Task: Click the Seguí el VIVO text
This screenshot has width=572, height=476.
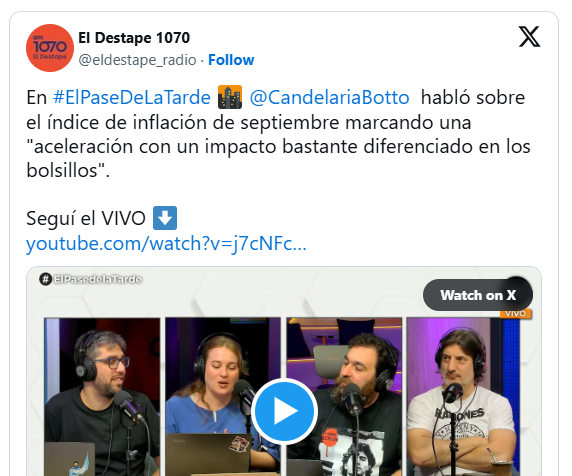Action: tap(86, 218)
